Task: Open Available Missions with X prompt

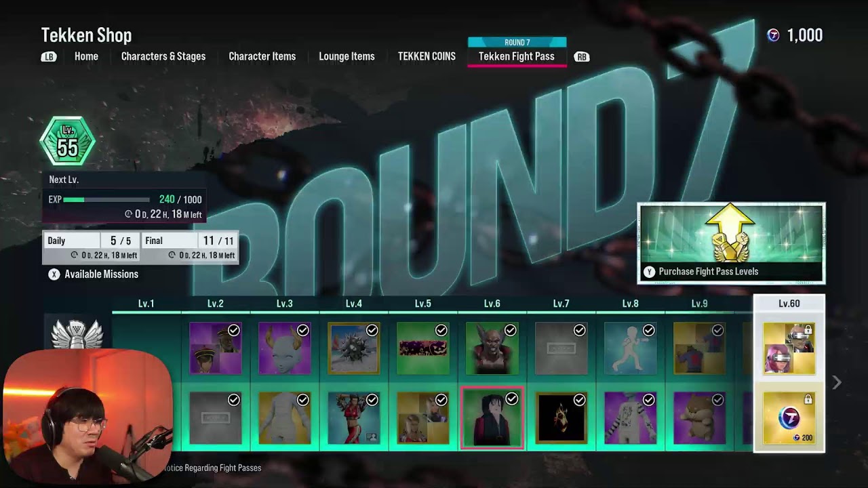Action: pos(94,274)
